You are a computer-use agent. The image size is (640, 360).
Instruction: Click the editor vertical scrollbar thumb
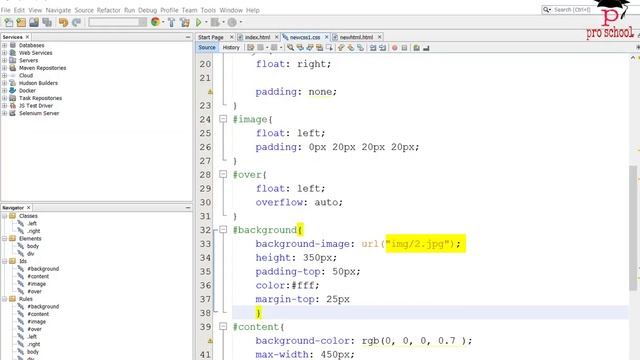pyautogui.click(x=633, y=228)
